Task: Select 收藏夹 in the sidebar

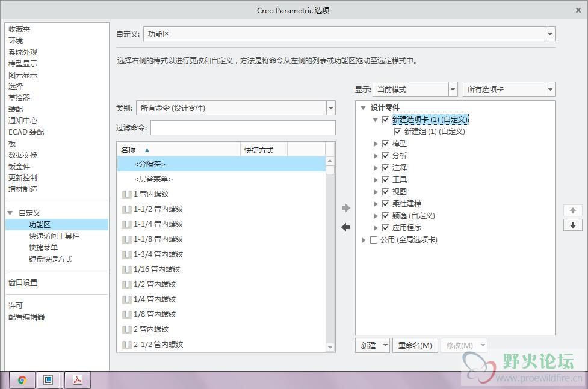Action: pos(19,29)
